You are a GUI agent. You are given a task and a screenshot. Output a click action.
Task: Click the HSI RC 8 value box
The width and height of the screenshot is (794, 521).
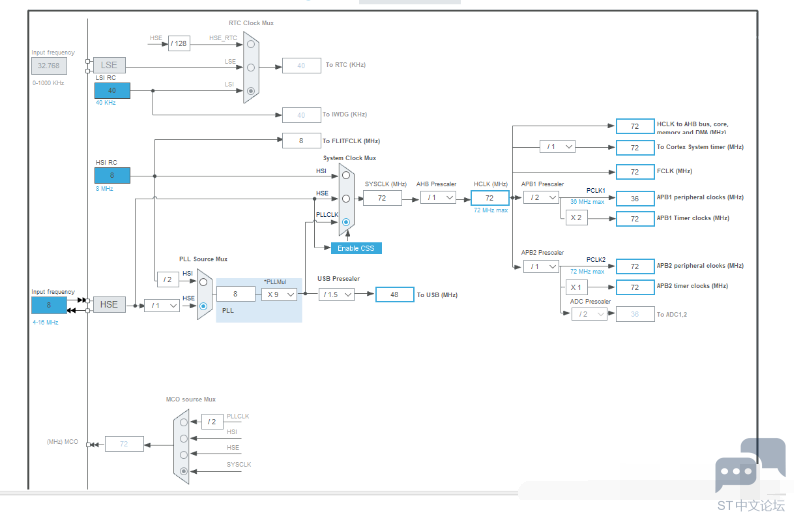pyautogui.click(x=112, y=176)
